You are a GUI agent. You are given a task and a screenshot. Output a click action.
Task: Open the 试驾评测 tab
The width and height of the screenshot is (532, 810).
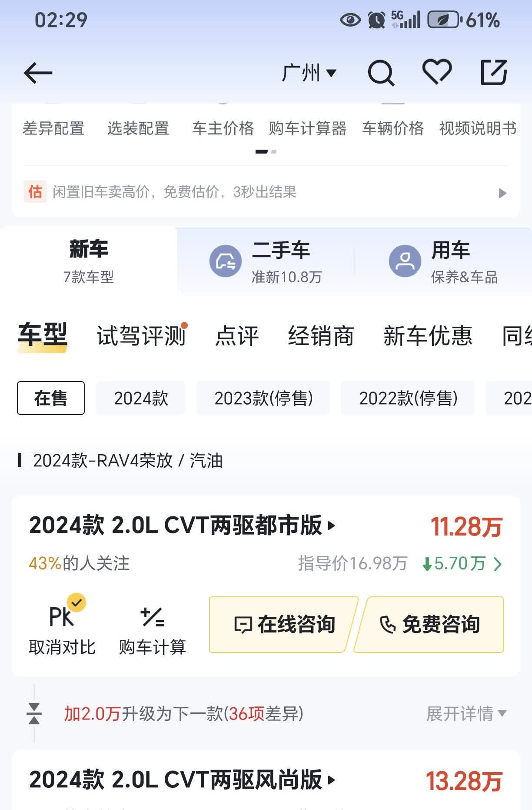(141, 335)
